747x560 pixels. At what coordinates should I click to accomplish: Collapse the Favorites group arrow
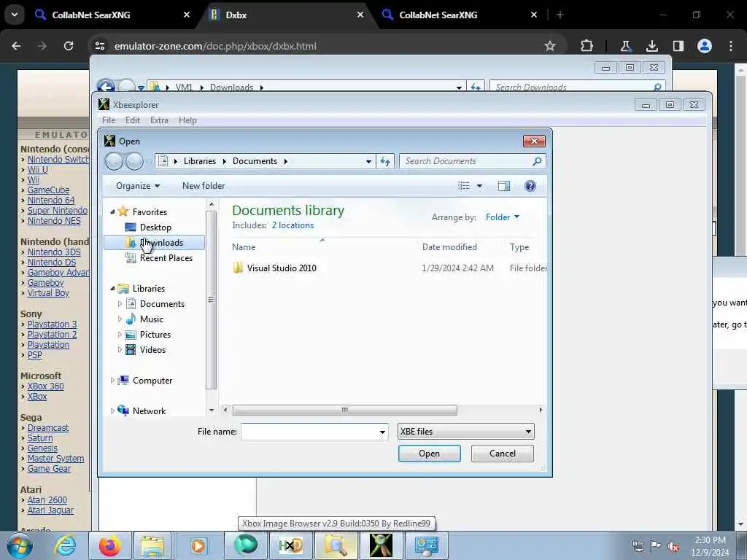[x=113, y=212]
